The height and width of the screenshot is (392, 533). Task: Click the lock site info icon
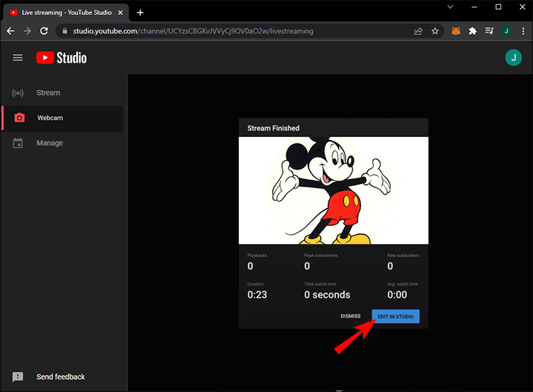coord(65,31)
